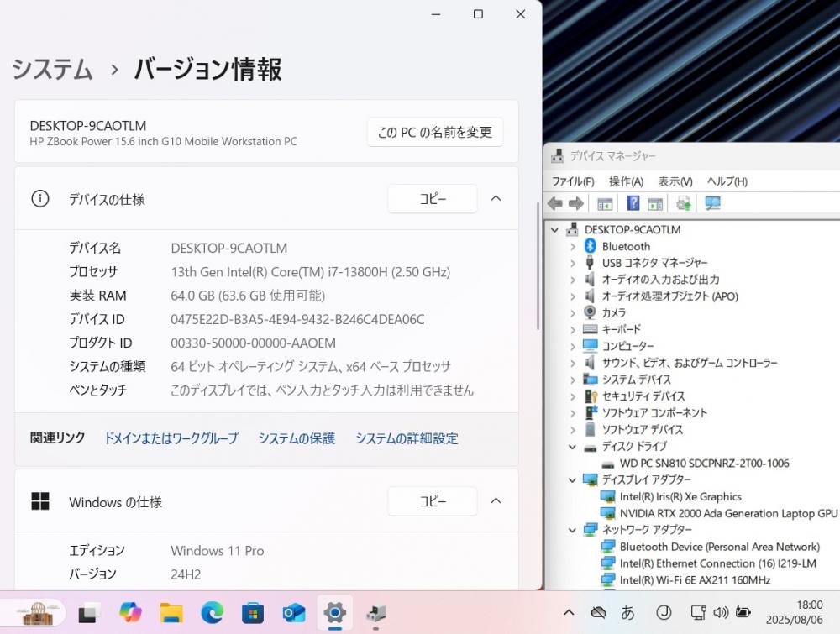This screenshot has height=634, width=840.
Task: Collapse the ネットワーク アダプター node
Action: pos(573,530)
